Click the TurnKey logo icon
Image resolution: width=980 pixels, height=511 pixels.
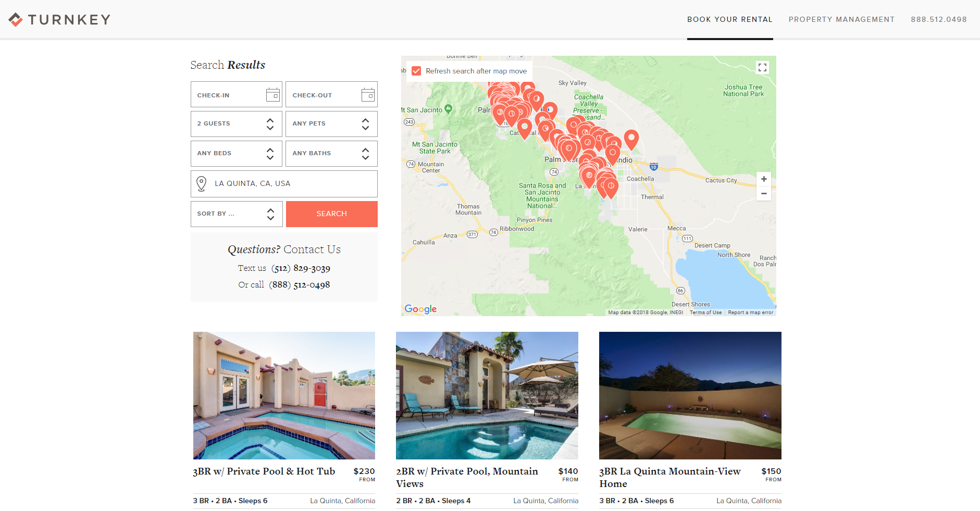(16, 20)
